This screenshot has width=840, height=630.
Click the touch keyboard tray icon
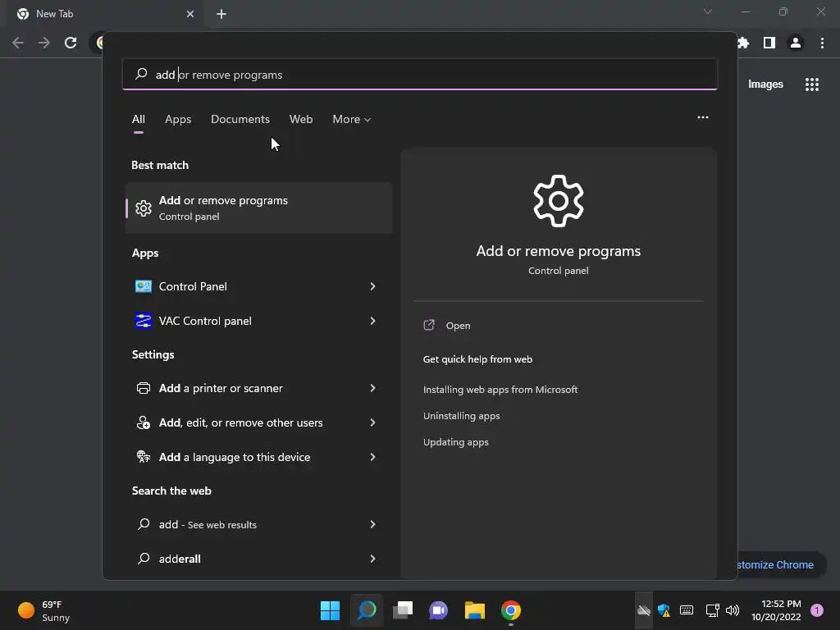click(687, 610)
